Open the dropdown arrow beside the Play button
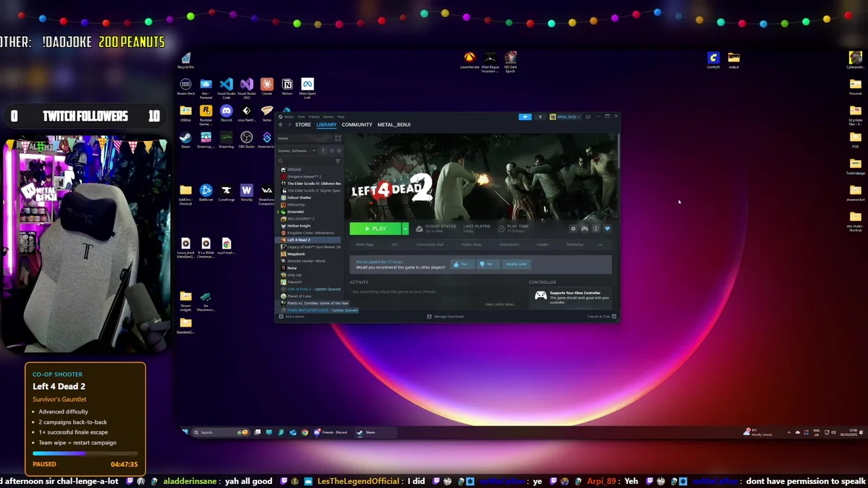 [406, 229]
